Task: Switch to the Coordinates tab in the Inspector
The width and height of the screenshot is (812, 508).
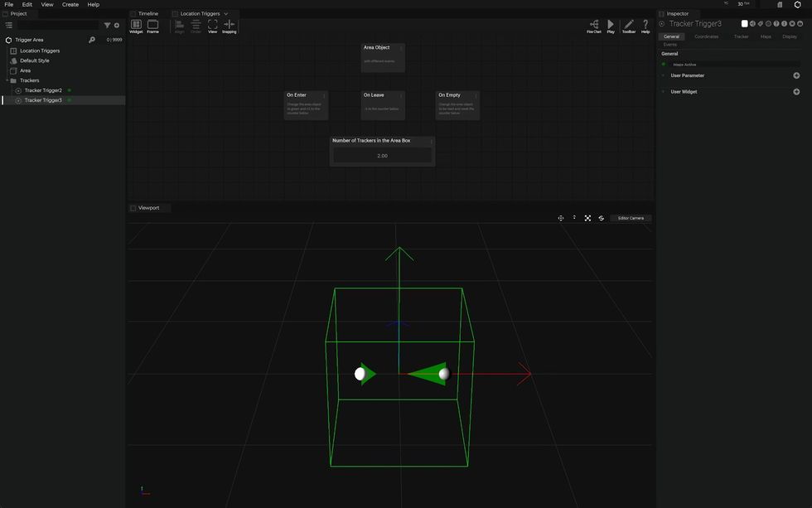Action: [707, 36]
